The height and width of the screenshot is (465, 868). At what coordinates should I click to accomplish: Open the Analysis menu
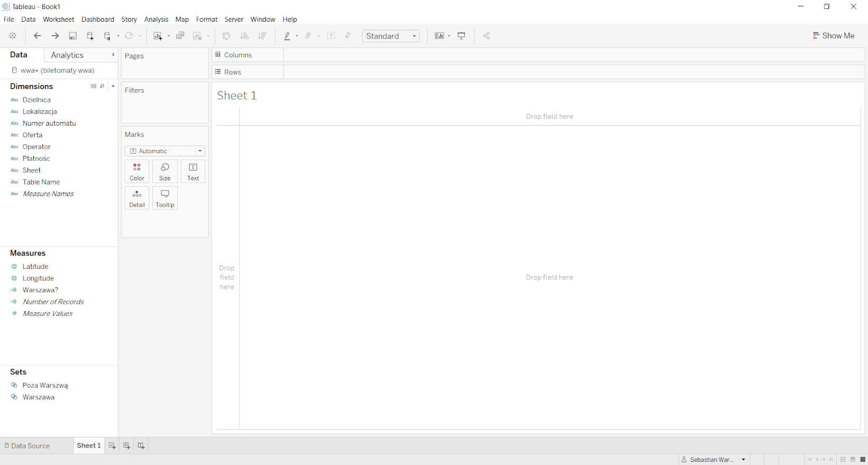pyautogui.click(x=156, y=19)
